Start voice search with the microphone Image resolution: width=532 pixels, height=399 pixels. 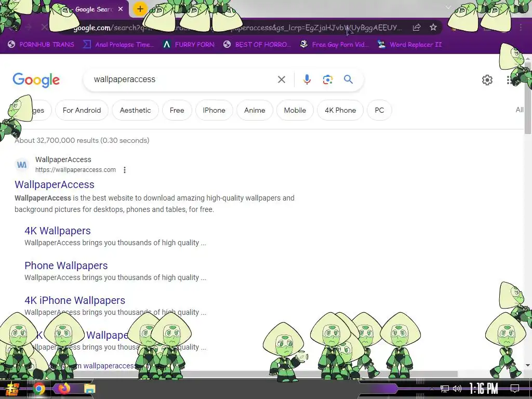click(307, 79)
